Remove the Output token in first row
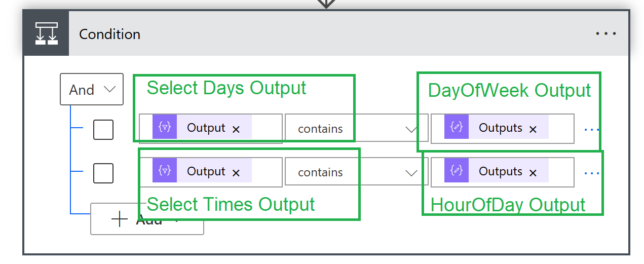 coord(236,129)
